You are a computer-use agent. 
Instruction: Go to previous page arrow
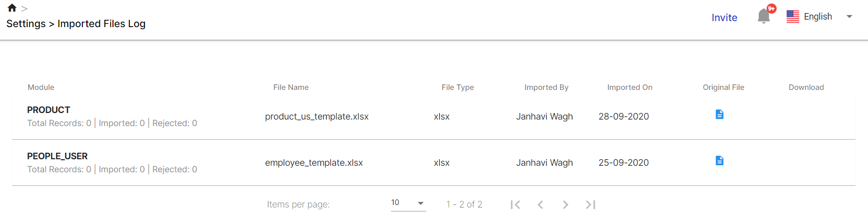(x=540, y=204)
